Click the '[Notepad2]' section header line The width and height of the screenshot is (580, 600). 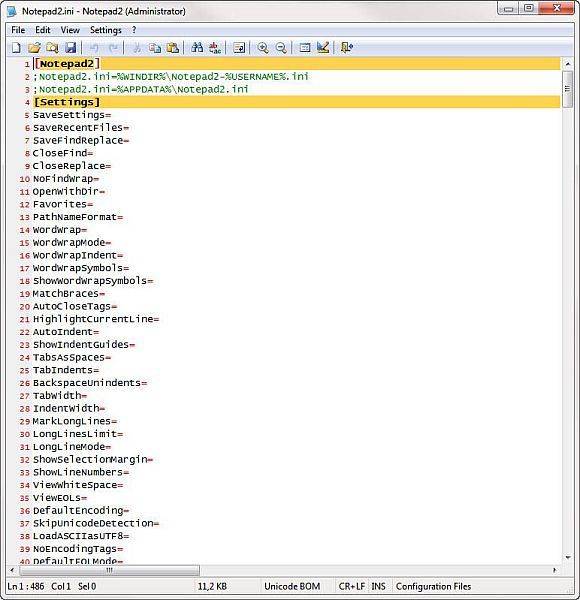click(297, 64)
